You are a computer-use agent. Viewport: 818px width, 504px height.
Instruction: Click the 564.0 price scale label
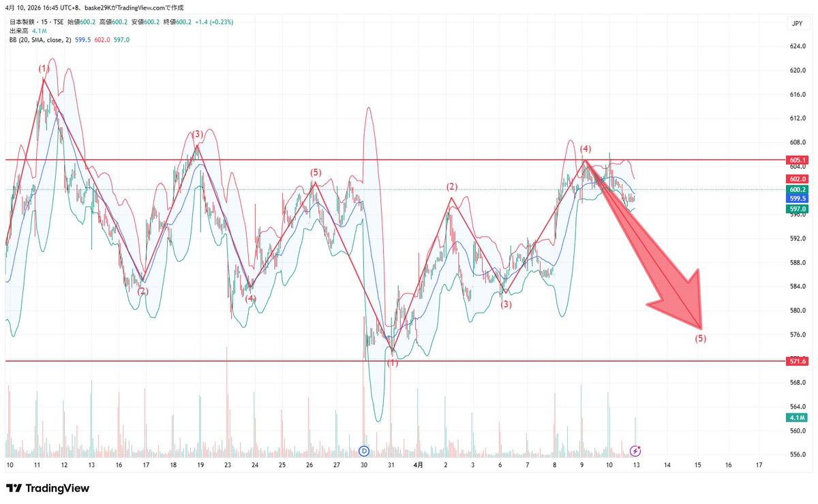pyautogui.click(x=799, y=407)
